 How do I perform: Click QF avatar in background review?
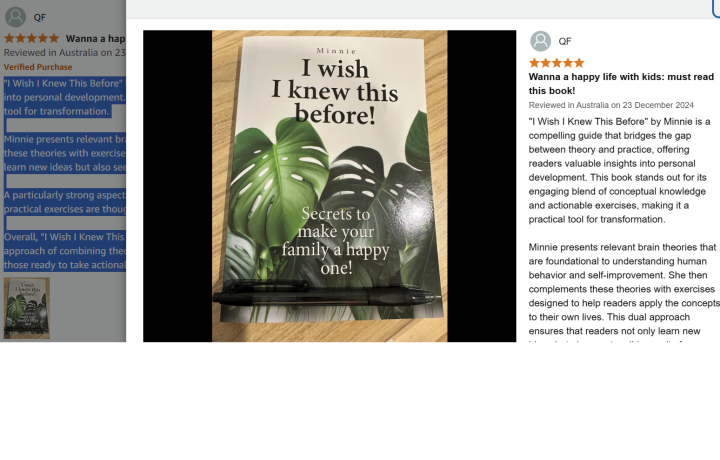point(15,17)
